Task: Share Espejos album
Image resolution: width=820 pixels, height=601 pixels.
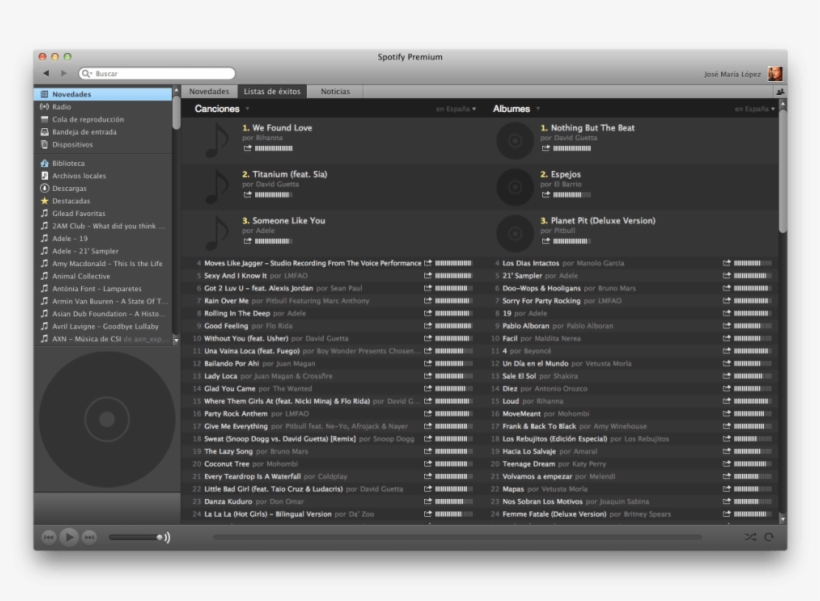Action: [x=546, y=195]
